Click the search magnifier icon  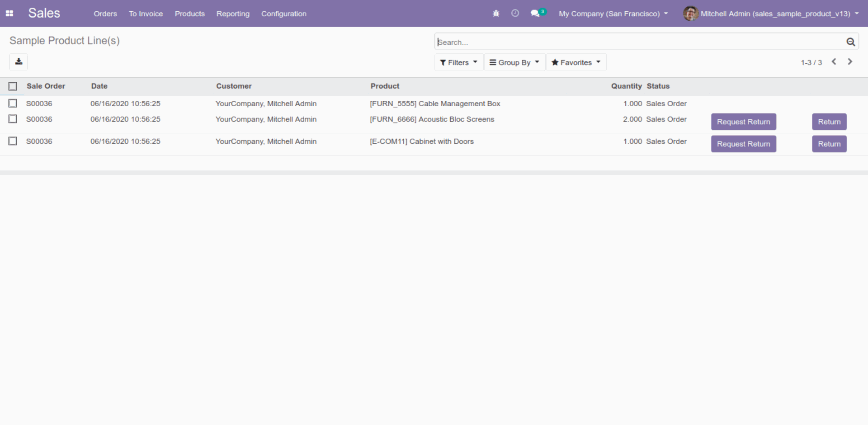851,41
